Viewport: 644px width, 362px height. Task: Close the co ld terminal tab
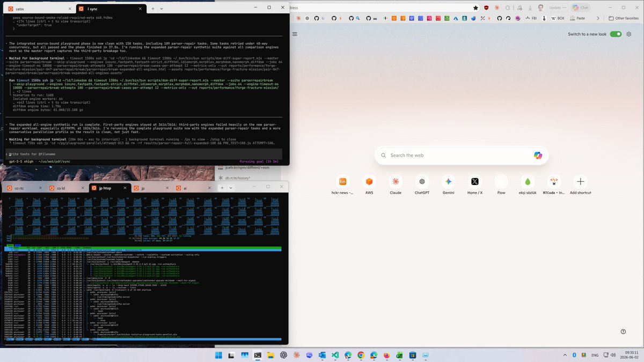[82, 188]
